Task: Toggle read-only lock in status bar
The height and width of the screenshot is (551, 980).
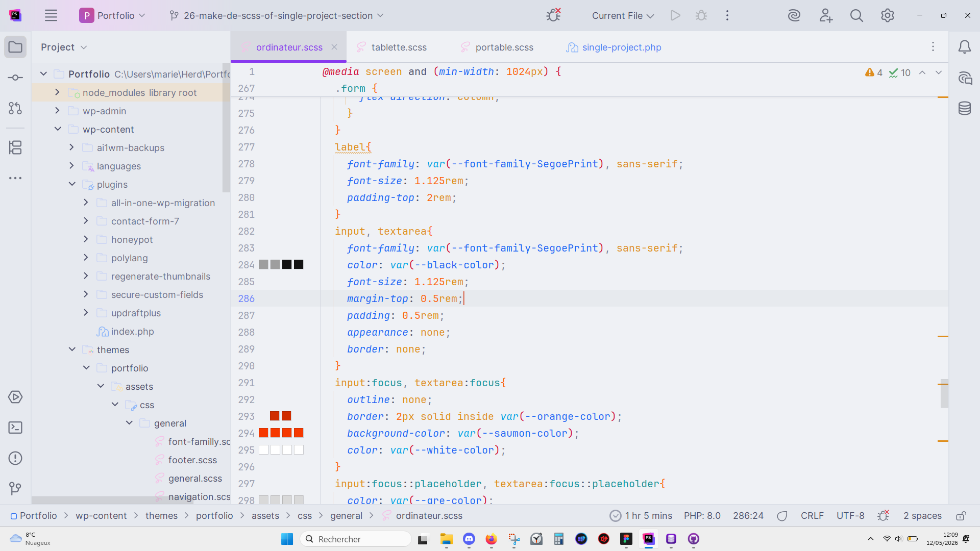Action: coord(961,516)
